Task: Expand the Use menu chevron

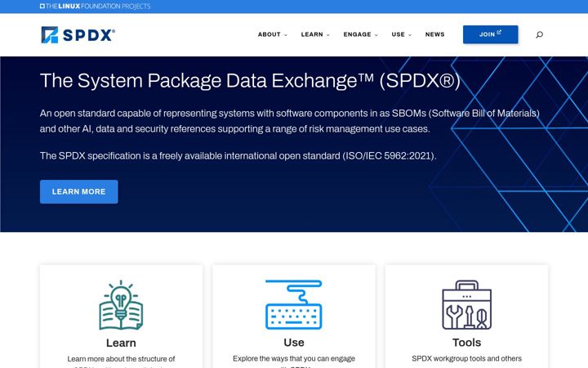Action: 410,35
